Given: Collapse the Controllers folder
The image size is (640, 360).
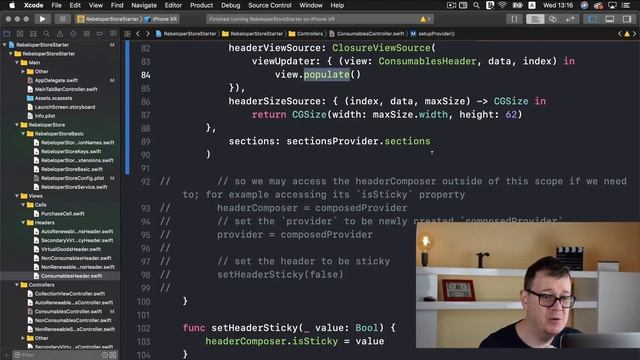Looking at the screenshot, I should (17, 285).
